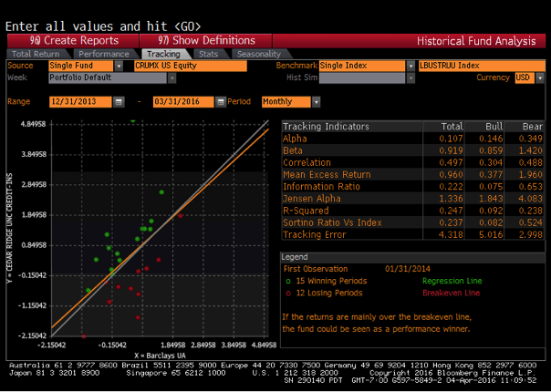551x392 pixels.
Task: Open the start date calendar picker
Action: click(x=120, y=101)
